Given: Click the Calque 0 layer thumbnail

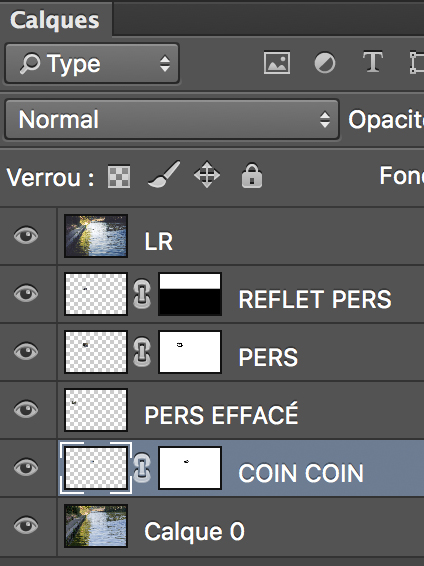Looking at the screenshot, I should 96,526.
